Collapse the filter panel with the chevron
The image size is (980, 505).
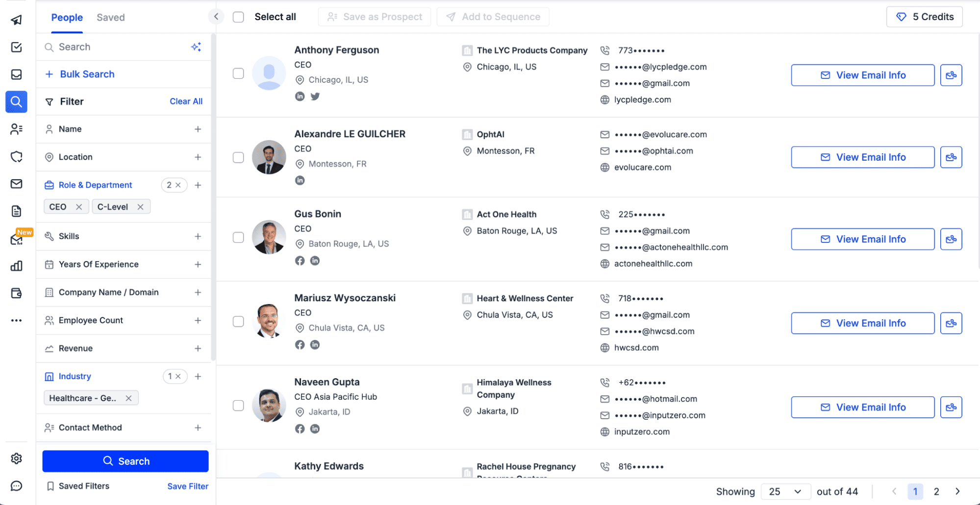click(216, 17)
